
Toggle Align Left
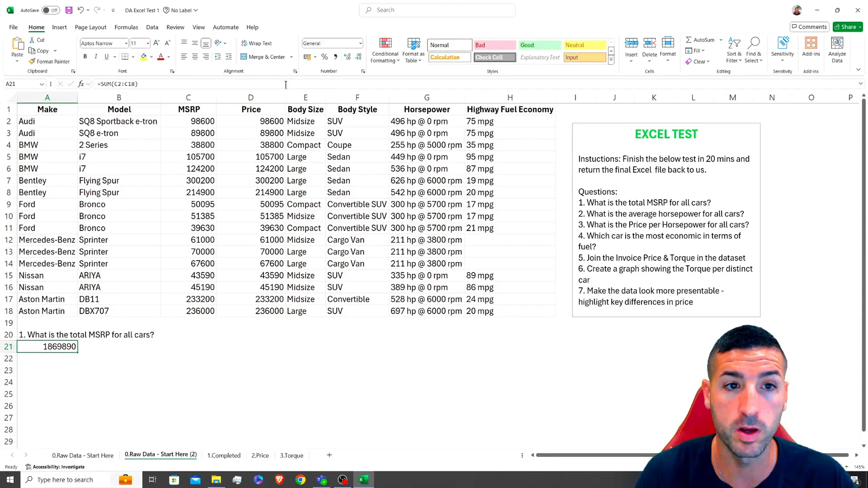[184, 56]
